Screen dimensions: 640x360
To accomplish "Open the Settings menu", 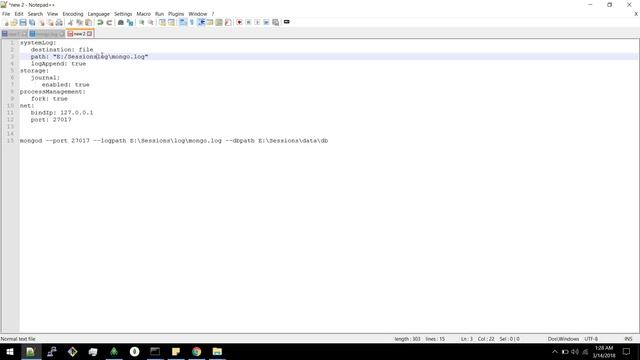I will (123, 14).
